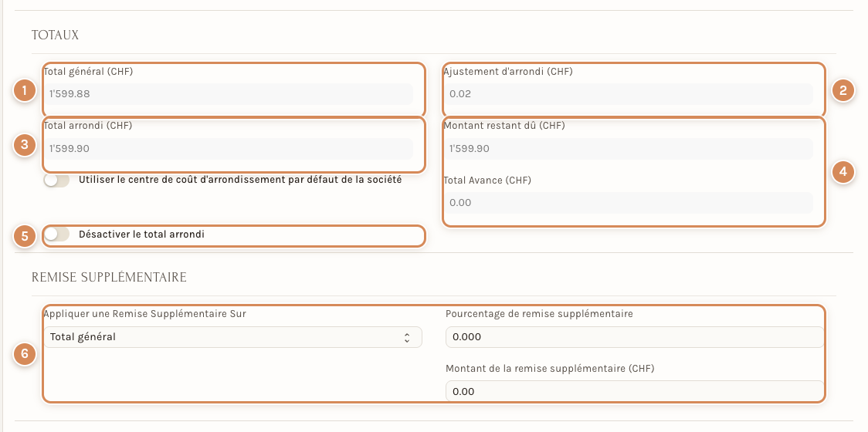The height and width of the screenshot is (432, 868).
Task: Click the numbered marker 3 badge
Action: 25,145
